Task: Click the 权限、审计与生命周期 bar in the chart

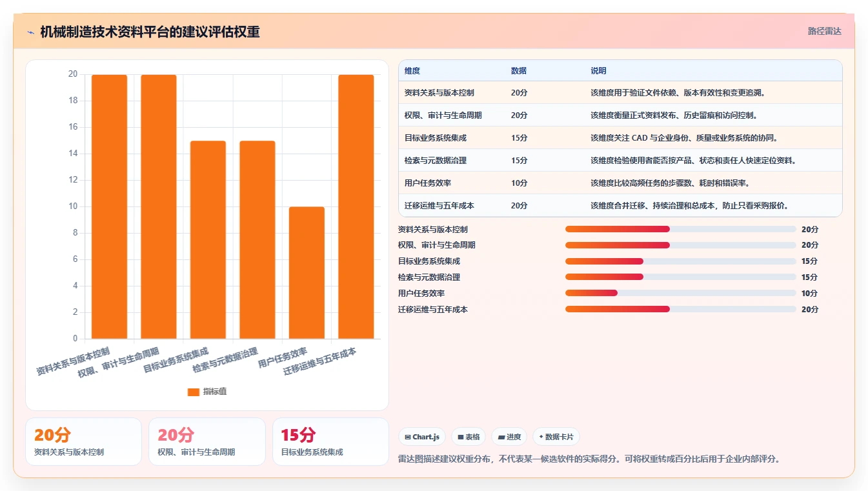Action: 159,206
